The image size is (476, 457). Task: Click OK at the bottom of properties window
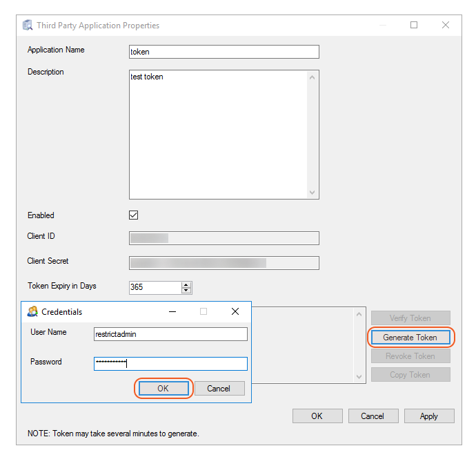pyautogui.click(x=317, y=416)
